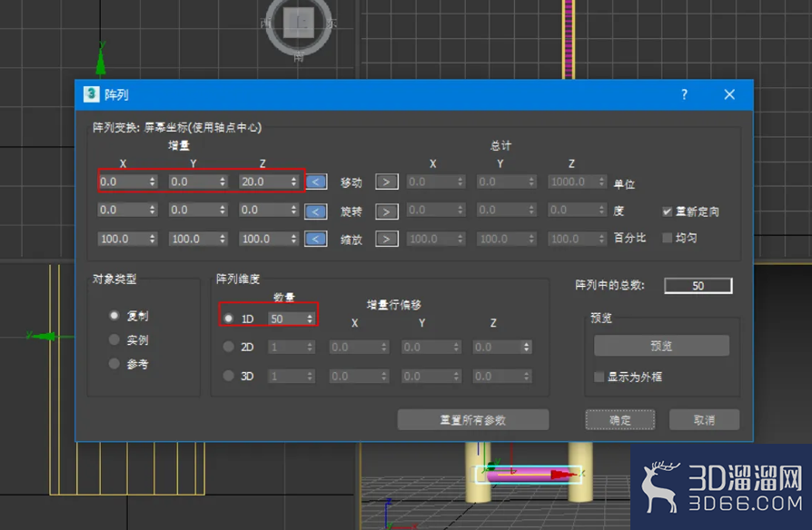Toggle the 均匀 (Uniform) checkbox

coord(667,238)
